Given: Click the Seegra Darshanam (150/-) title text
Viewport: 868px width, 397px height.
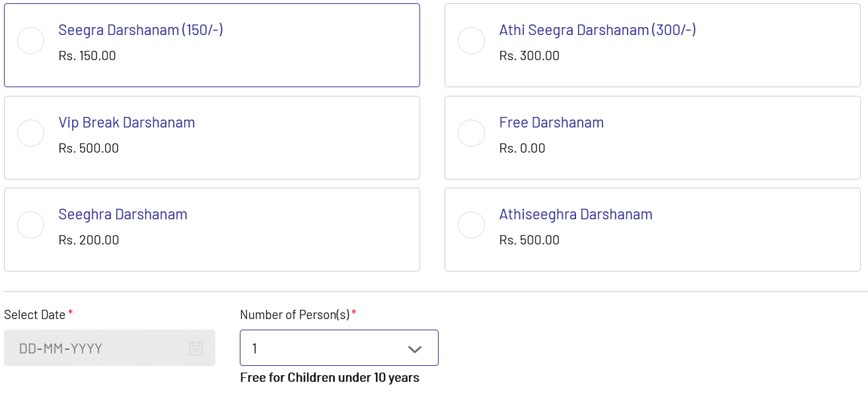Looking at the screenshot, I should click(x=141, y=30).
